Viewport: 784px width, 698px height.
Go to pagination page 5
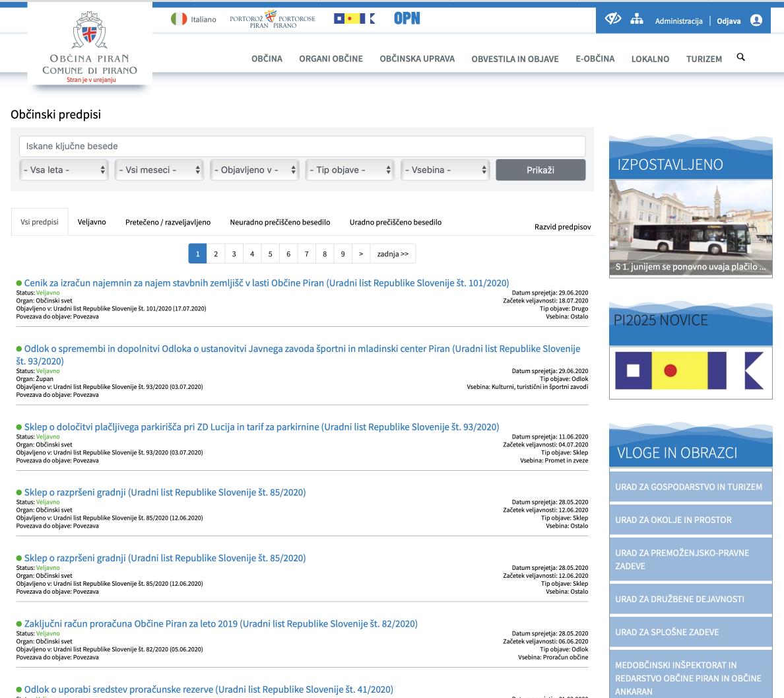270,254
